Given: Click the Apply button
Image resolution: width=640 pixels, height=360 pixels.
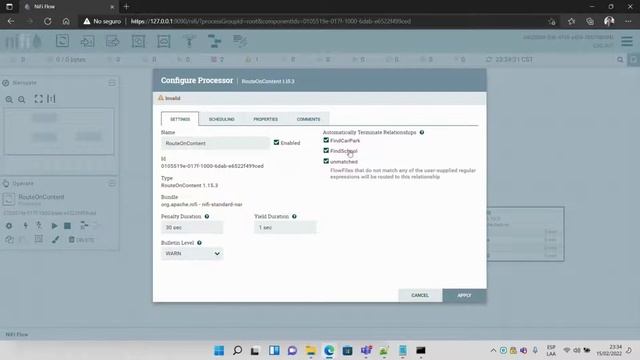Looking at the screenshot, I should 464,295.
